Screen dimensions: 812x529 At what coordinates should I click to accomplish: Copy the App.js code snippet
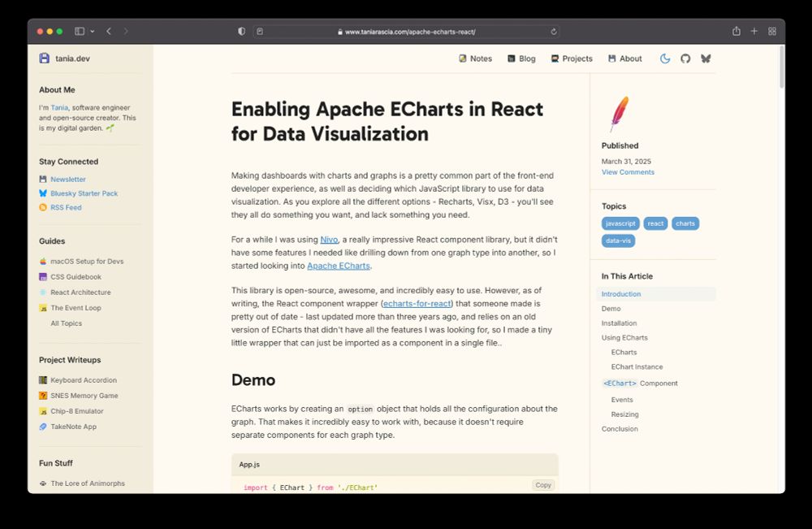pyautogui.click(x=543, y=485)
